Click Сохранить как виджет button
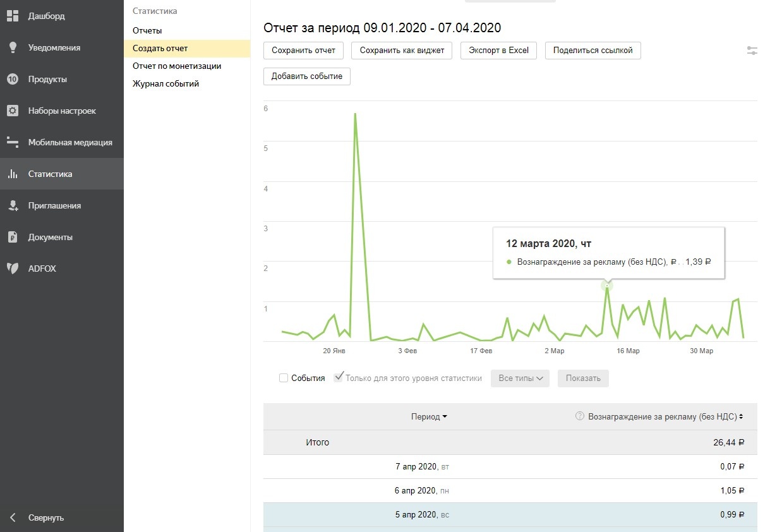 [x=402, y=51]
